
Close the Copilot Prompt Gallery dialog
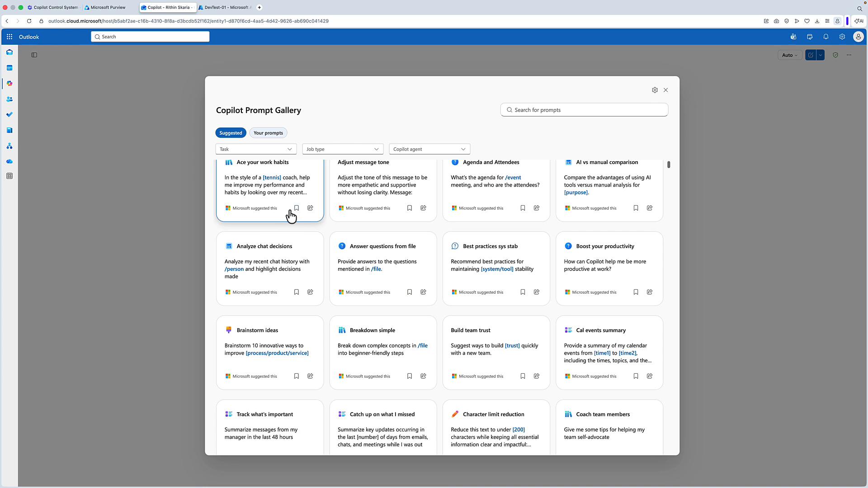665,90
